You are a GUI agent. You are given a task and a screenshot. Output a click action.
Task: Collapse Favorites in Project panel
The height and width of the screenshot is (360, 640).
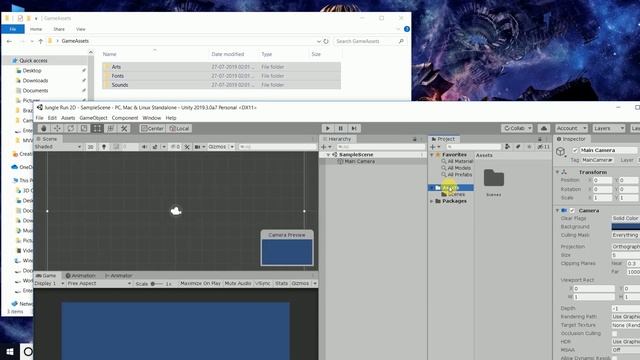[432, 155]
